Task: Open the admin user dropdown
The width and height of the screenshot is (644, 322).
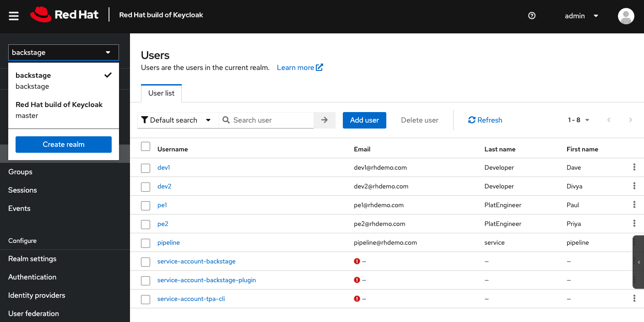Action: (581, 16)
